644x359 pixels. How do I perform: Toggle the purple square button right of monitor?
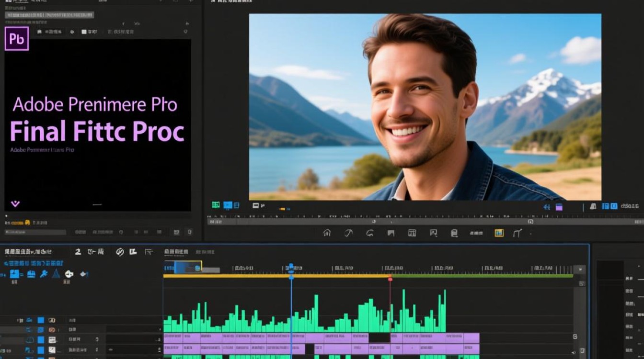(x=559, y=207)
